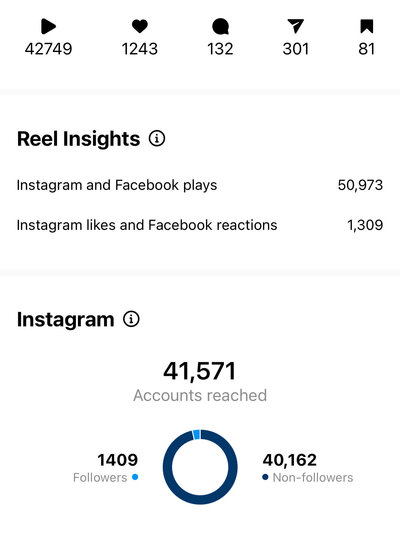Image resolution: width=400 pixels, height=533 pixels.
Task: Tap the 41,571 Accounts reached figure
Action: pos(200,371)
